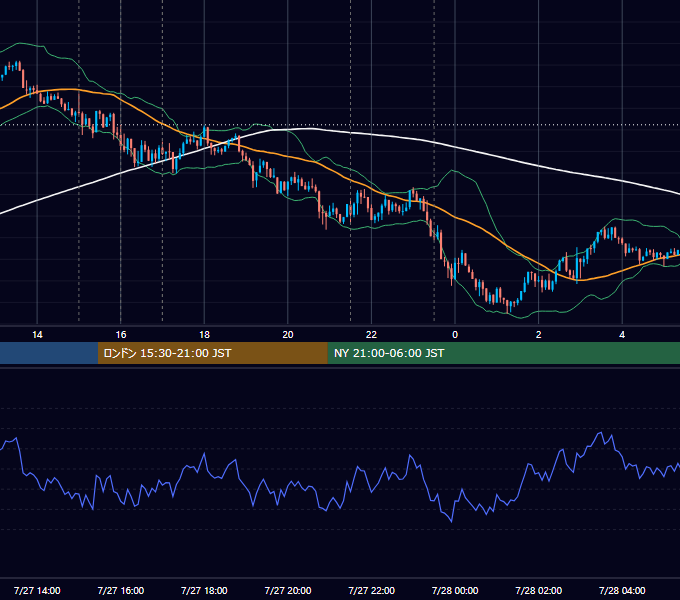Click hour label 4 on price chart axis
The width and height of the screenshot is (680, 600).
622,335
